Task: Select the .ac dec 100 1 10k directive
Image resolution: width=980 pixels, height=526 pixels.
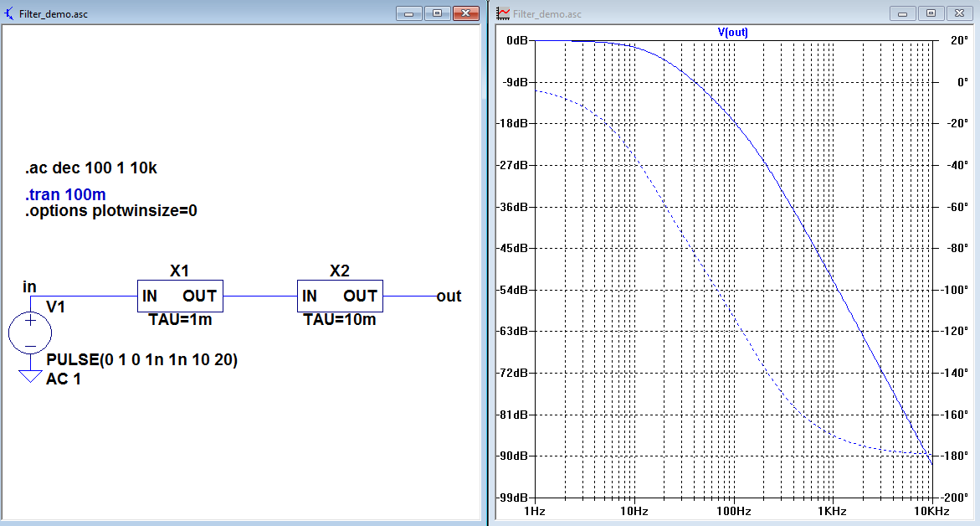Action: click(x=91, y=168)
